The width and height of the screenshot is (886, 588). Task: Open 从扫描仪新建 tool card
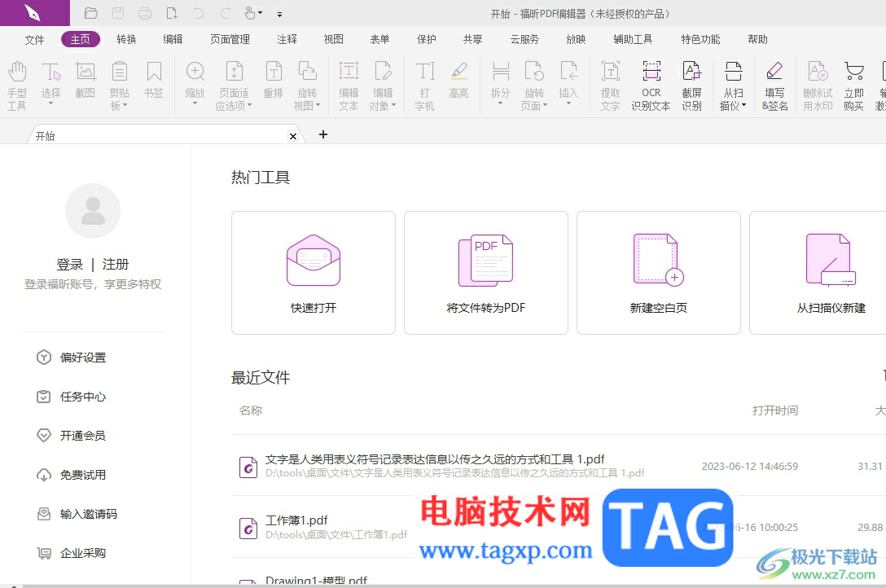[x=818, y=273]
